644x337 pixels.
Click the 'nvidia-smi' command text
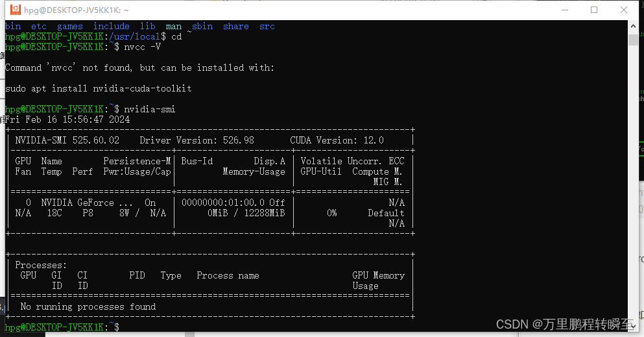click(x=150, y=109)
